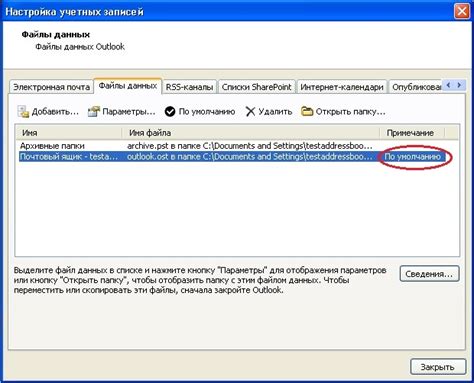The height and width of the screenshot is (383, 474).
Task: Click the Удалить X icon
Action: coord(250,112)
